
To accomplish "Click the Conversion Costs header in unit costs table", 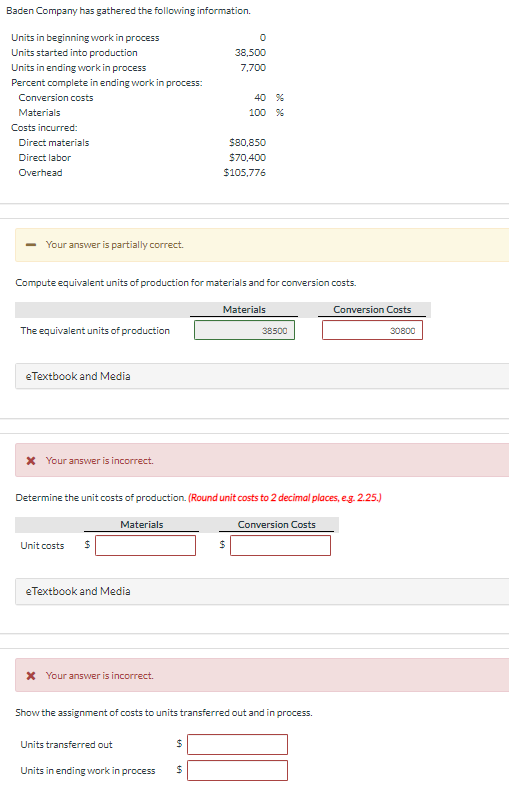I will coord(276,525).
